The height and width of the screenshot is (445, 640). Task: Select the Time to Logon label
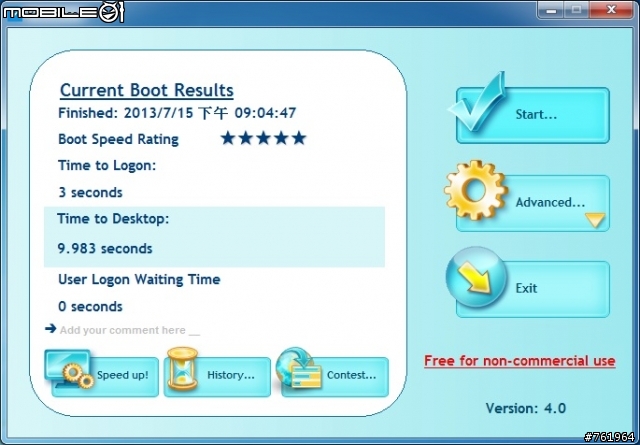pos(107,165)
